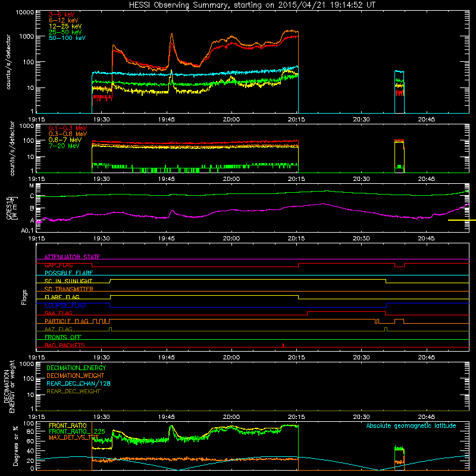The width and height of the screenshot is (476, 476).
Task: Select the FLARE_FLAG label
Action: (62, 297)
